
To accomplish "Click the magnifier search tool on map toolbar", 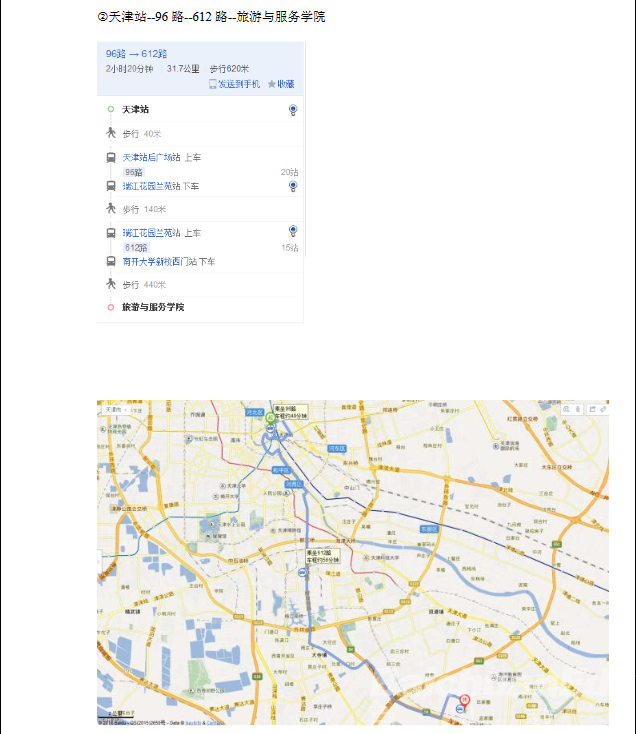I will [x=566, y=409].
